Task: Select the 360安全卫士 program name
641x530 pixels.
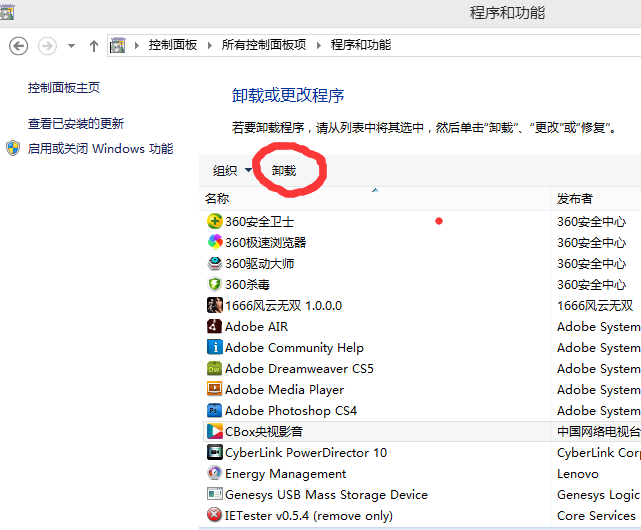Action: click(x=260, y=222)
